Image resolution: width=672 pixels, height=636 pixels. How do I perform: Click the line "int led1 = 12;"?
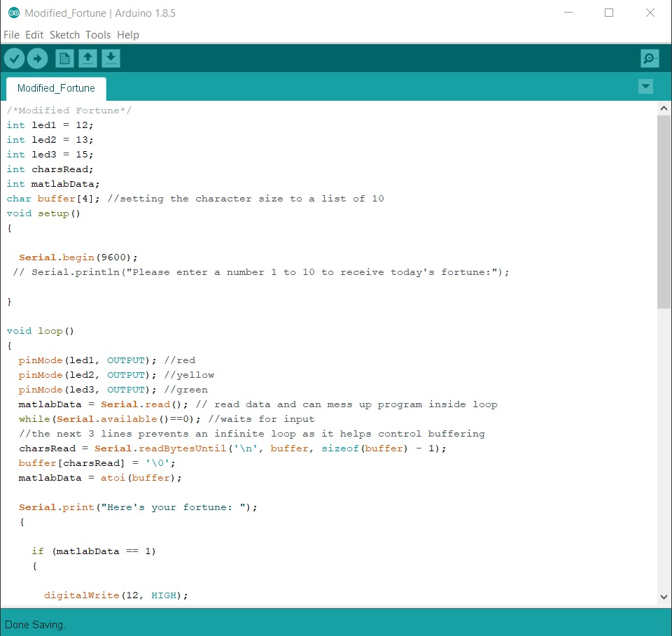coord(50,125)
